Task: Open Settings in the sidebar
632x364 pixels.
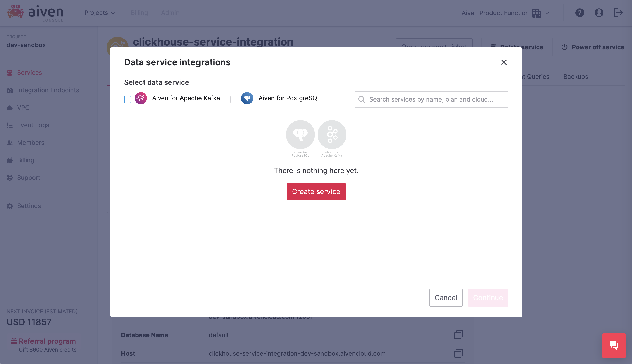Action: [x=29, y=206]
